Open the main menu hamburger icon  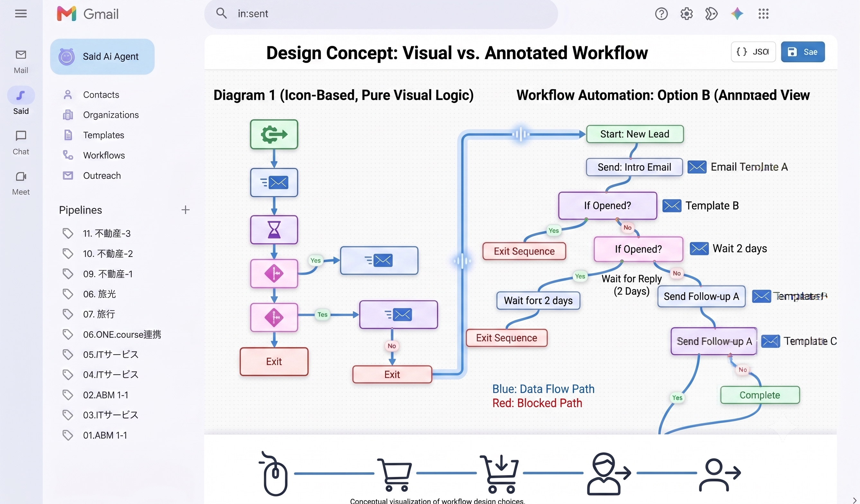coord(21,14)
